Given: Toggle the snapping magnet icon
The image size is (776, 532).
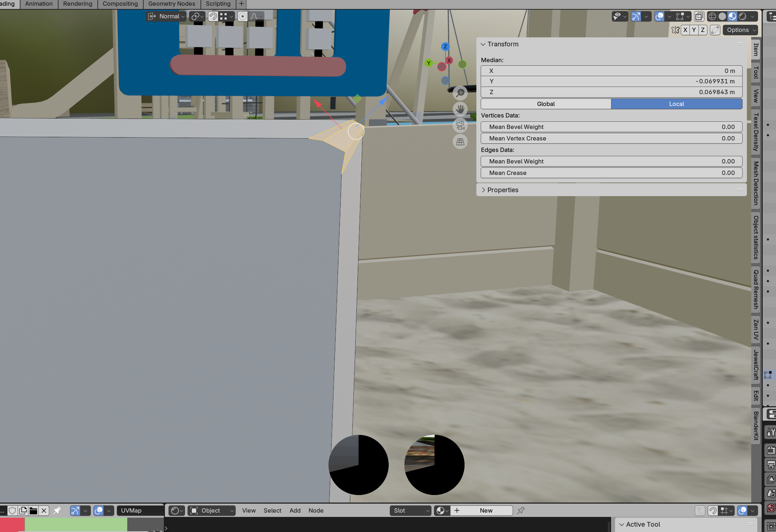Looking at the screenshot, I should point(213,17).
